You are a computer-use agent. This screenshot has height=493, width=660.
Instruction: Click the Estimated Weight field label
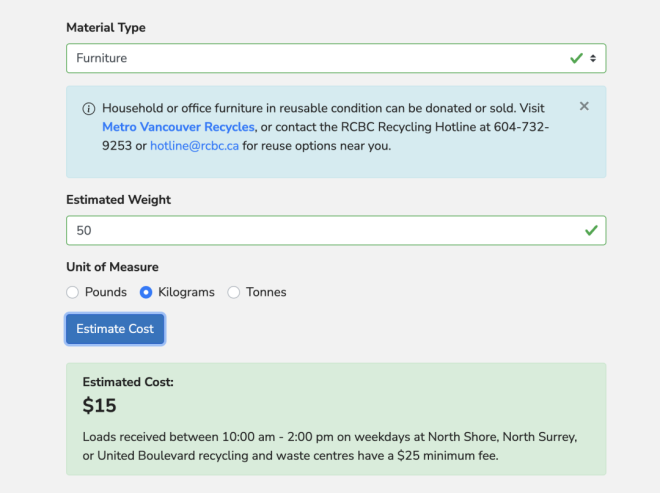[118, 200]
